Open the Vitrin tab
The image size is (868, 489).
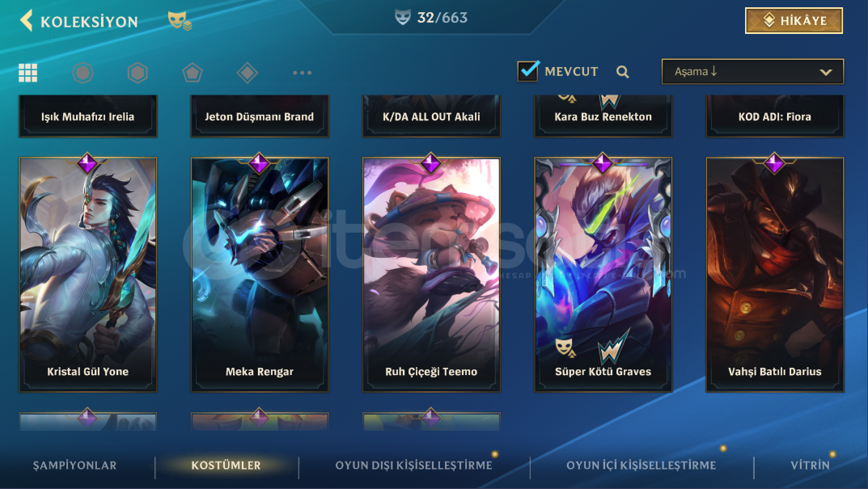(x=810, y=466)
